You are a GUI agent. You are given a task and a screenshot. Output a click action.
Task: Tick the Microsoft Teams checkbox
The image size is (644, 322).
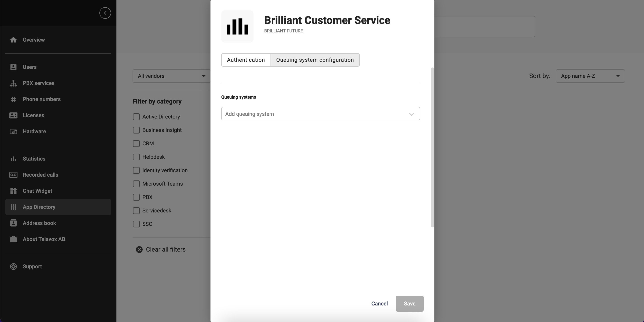tap(136, 184)
